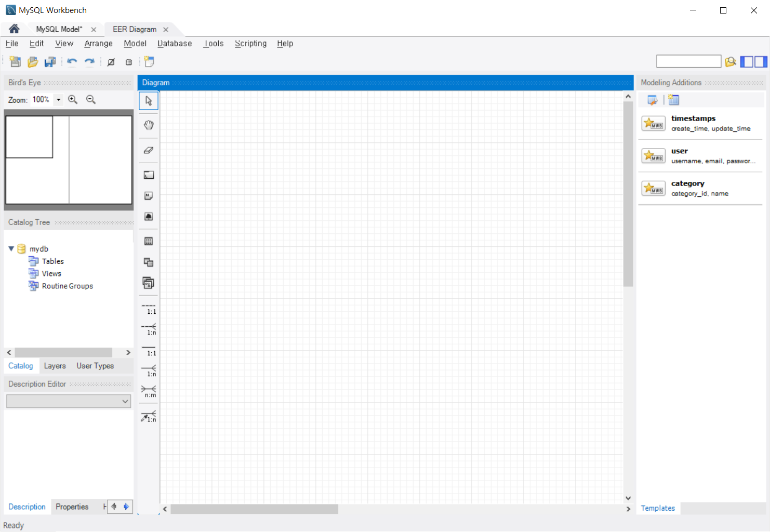Select the Tables catalog item

[52, 261]
